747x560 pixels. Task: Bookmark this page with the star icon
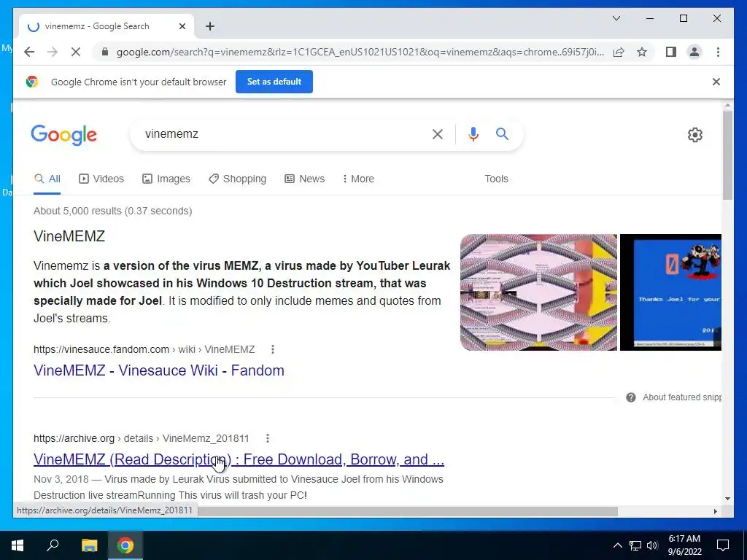(642, 52)
